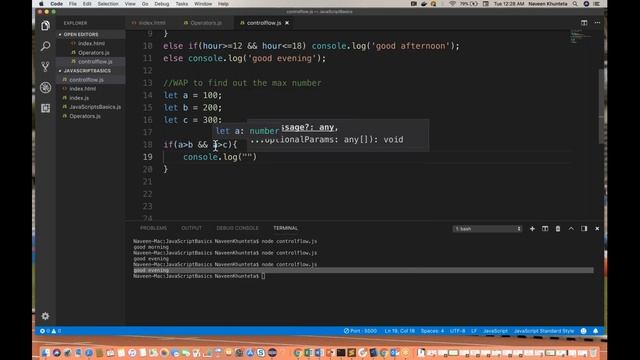The width and height of the screenshot is (640, 360).
Task: Close the controlflow.js editor tab
Action: click(x=287, y=23)
